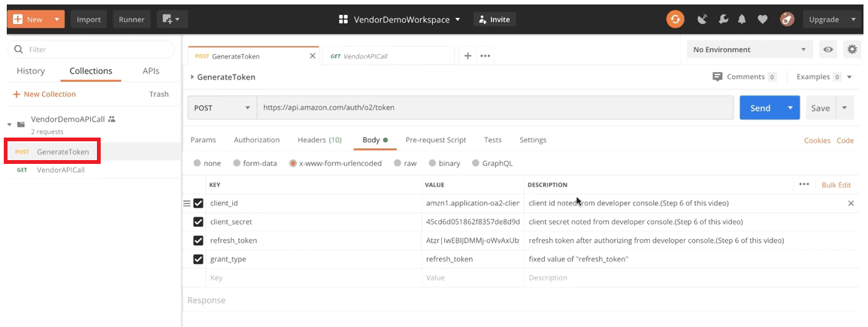The image size is (868, 327).
Task: Open the New button dropdown arrow
Action: 57,20
